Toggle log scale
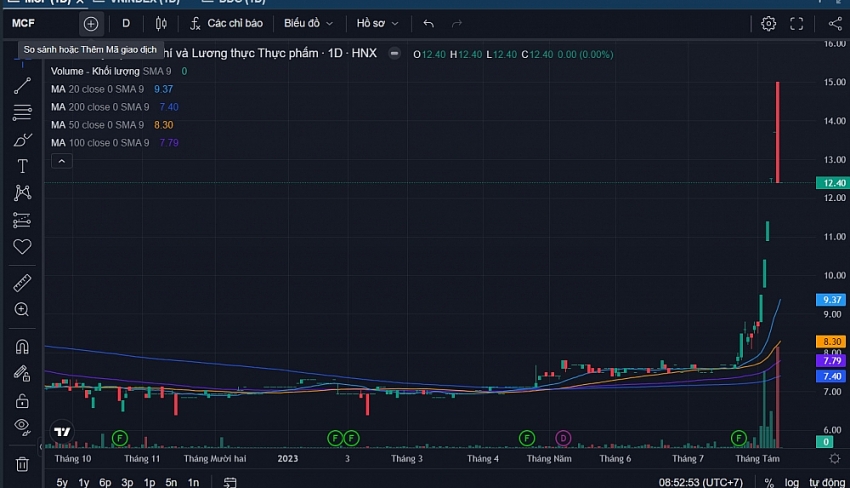The image size is (850, 488). [791, 482]
